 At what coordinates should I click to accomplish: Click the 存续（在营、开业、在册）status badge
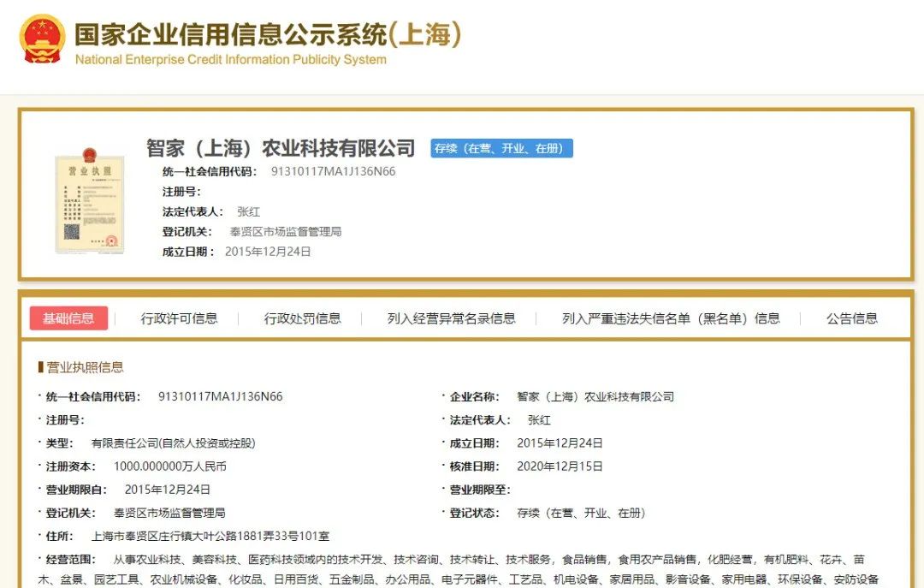click(x=501, y=148)
